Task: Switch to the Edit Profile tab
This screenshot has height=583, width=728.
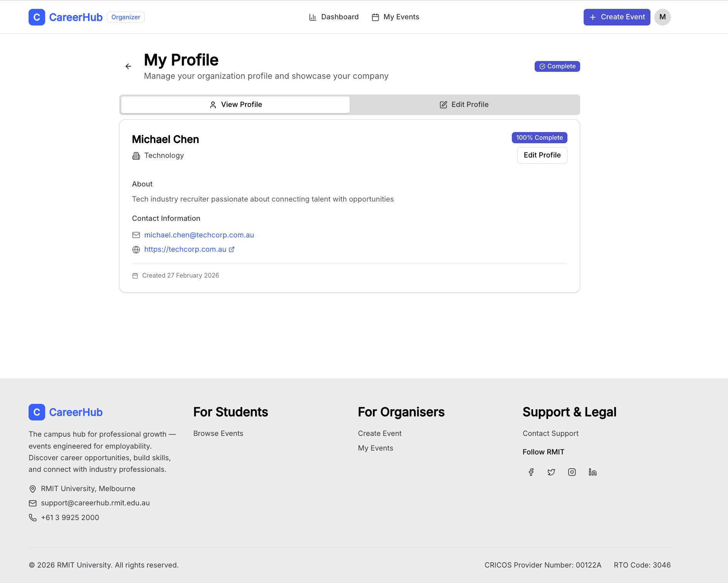Action: 464,104
